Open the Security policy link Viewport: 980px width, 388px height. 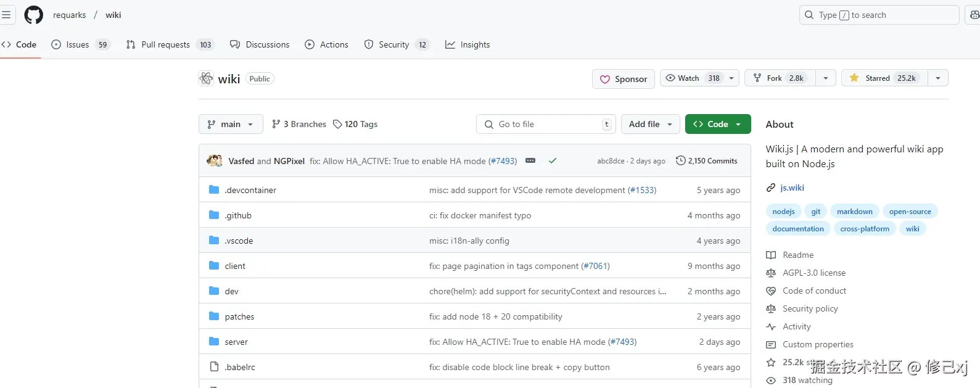point(810,308)
